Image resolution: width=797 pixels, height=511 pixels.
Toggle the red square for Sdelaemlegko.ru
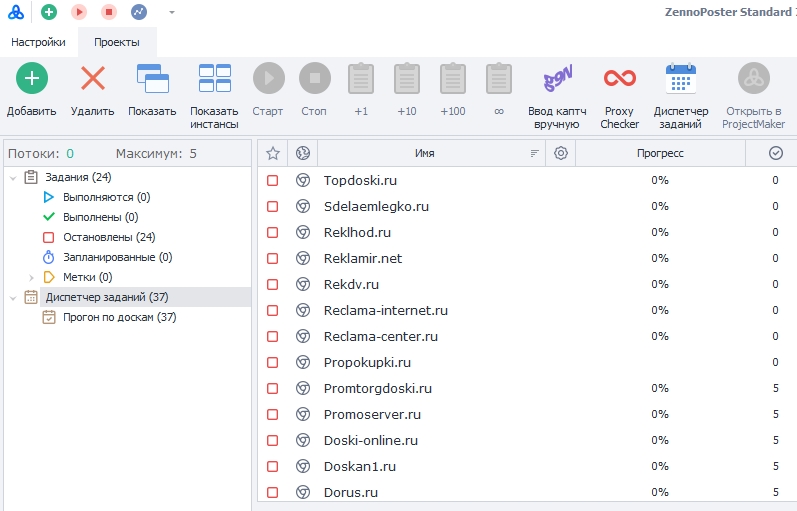(x=273, y=206)
